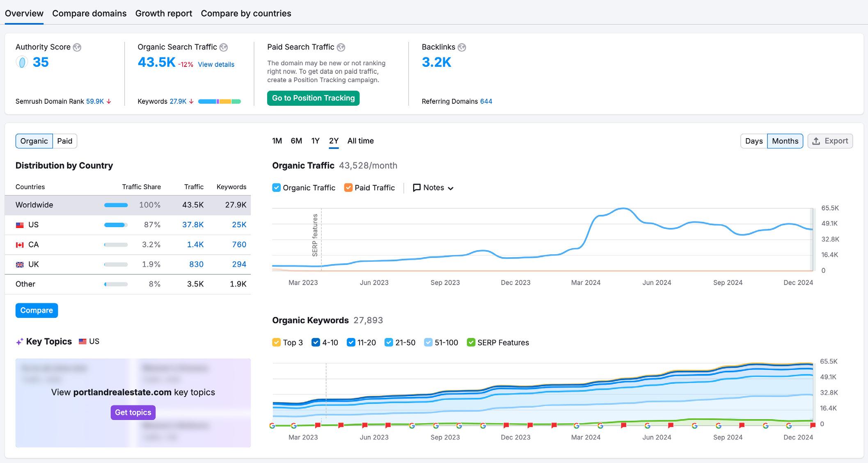Click the globe icon next to Authority Score
This screenshot has height=463, width=868.
(x=77, y=48)
